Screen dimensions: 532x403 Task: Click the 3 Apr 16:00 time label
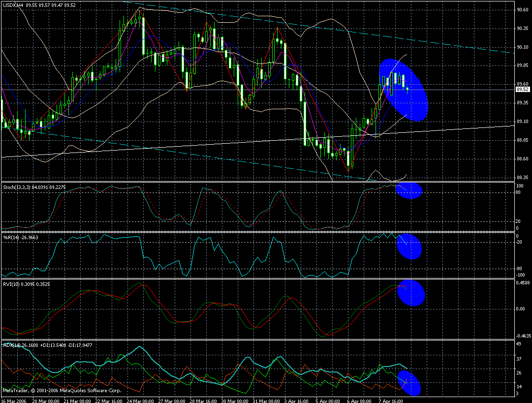297,401
